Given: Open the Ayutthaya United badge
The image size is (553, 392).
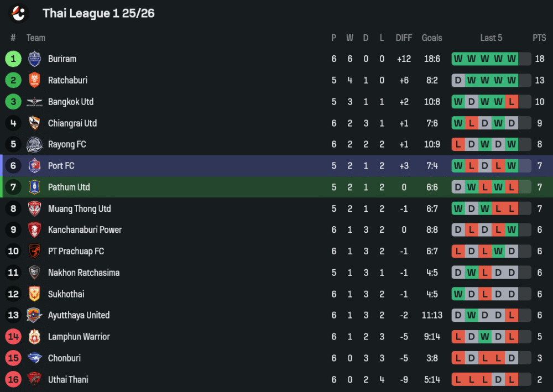Looking at the screenshot, I should pyautogui.click(x=34, y=315).
